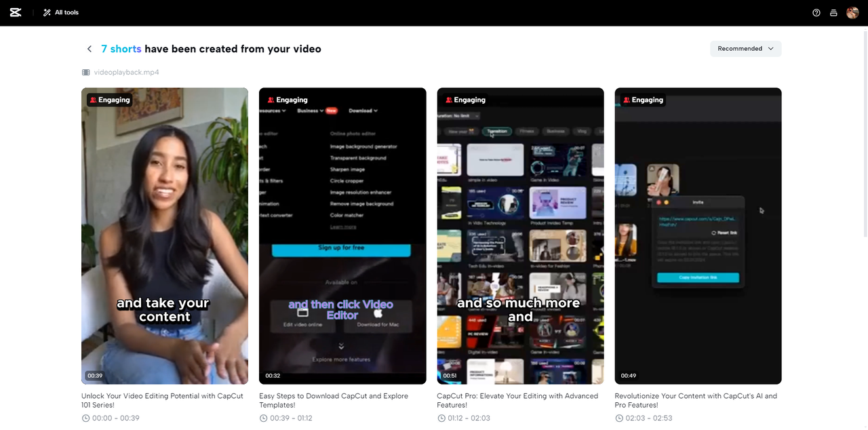The height and width of the screenshot is (430, 868).
Task: Click the 00:32 duration label on second short
Action: pos(273,376)
